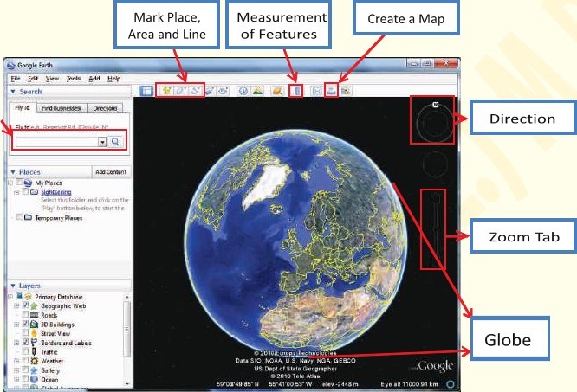Expand the Borders and Labels node
This screenshot has width=577, height=392.
coord(16,343)
